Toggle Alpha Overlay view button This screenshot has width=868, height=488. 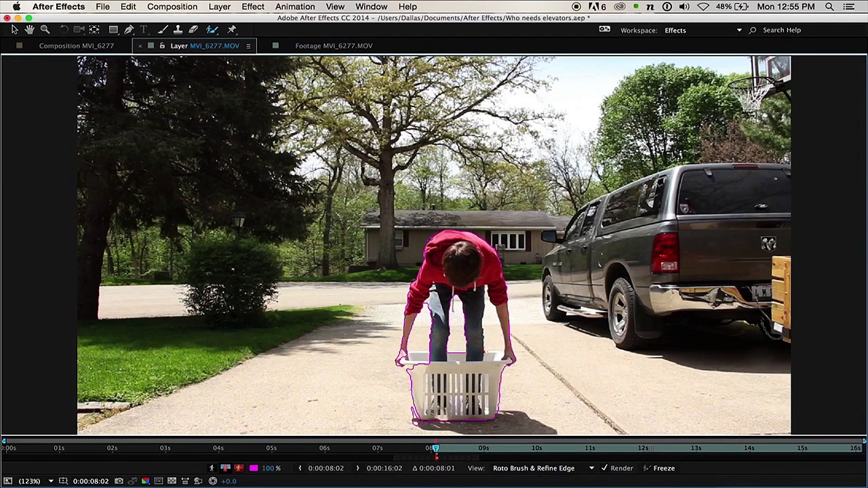239,468
